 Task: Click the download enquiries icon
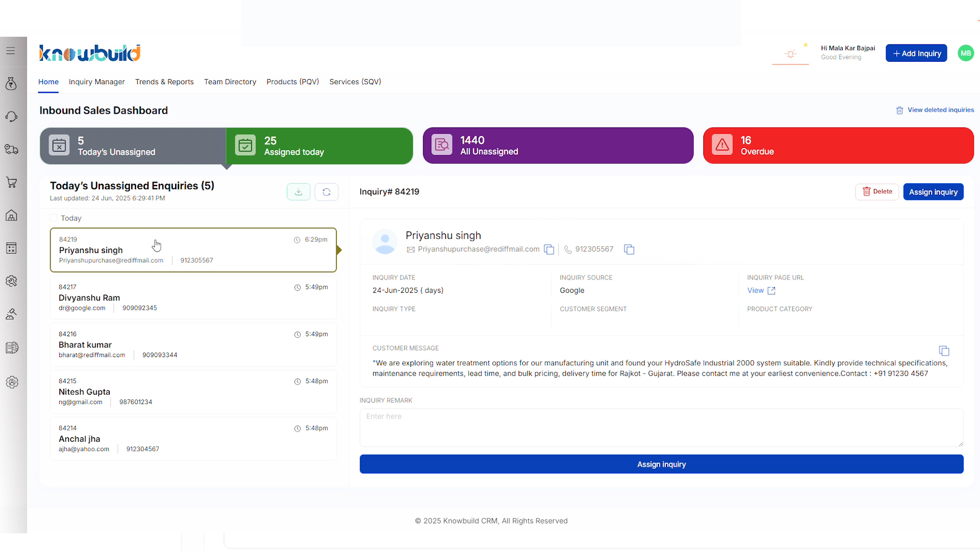pos(299,192)
